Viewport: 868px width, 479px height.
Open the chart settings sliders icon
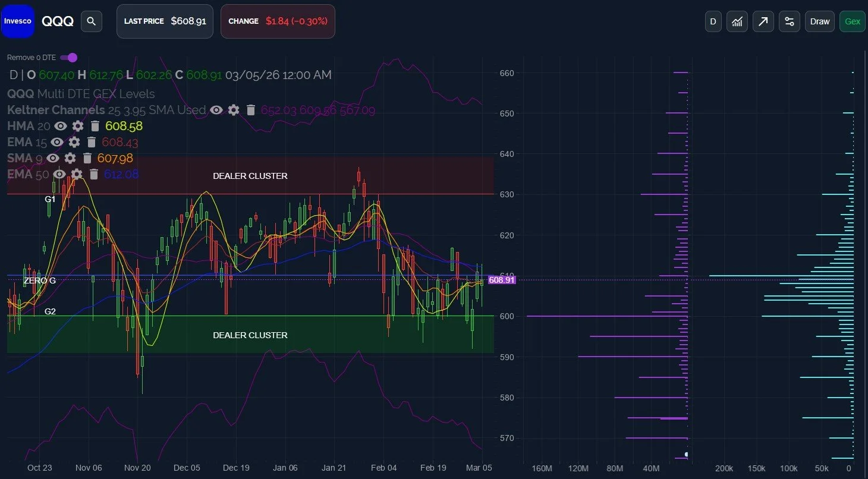pos(790,21)
